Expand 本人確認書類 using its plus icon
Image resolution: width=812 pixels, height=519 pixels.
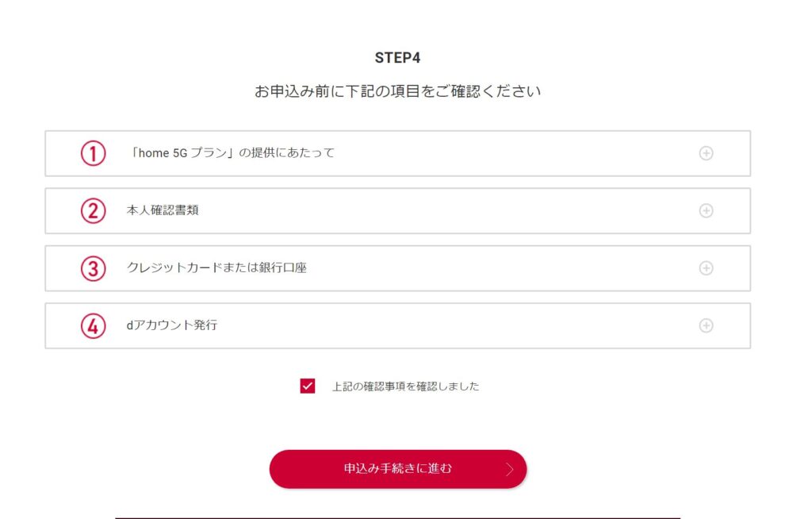[x=706, y=211]
